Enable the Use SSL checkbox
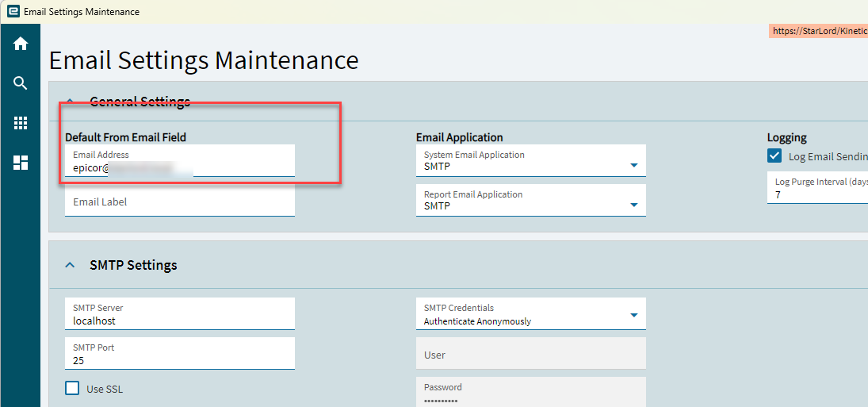Image resolution: width=868 pixels, height=407 pixels. pos(72,388)
